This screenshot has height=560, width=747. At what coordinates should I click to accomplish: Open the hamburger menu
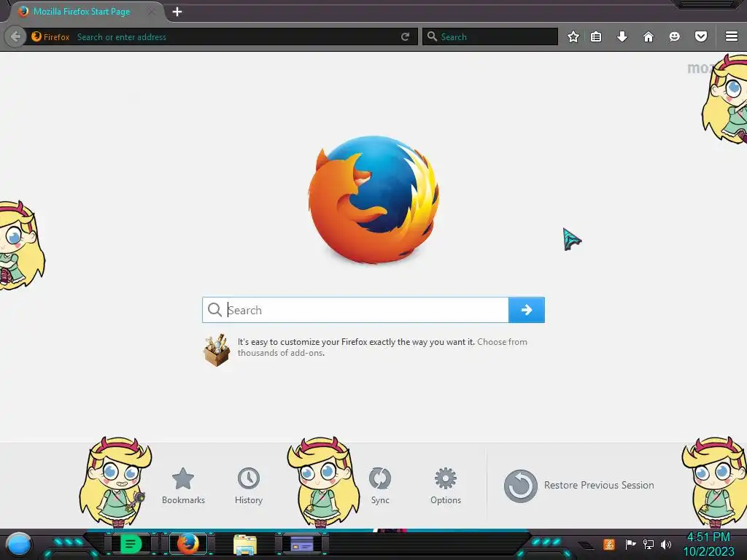[732, 36]
